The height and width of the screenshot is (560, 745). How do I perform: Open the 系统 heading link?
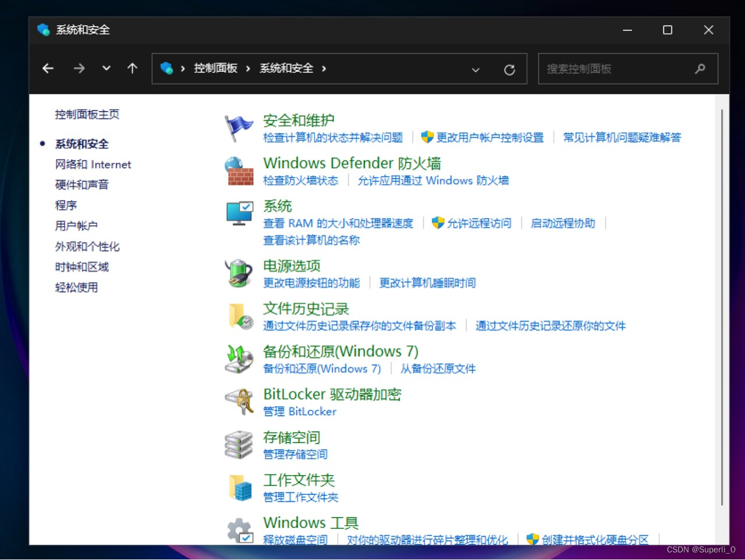[278, 206]
